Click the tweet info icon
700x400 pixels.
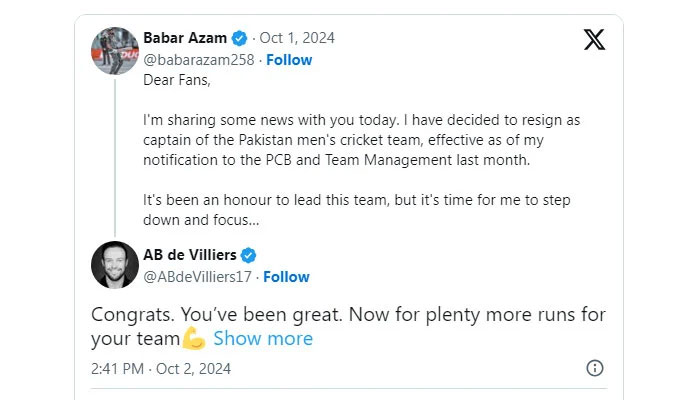(x=594, y=368)
